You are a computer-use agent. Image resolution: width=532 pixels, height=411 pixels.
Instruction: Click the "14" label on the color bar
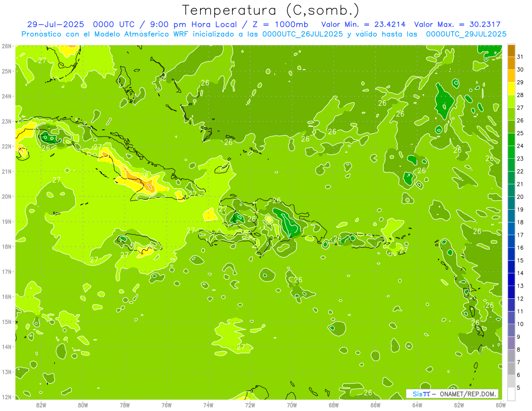[520, 273]
